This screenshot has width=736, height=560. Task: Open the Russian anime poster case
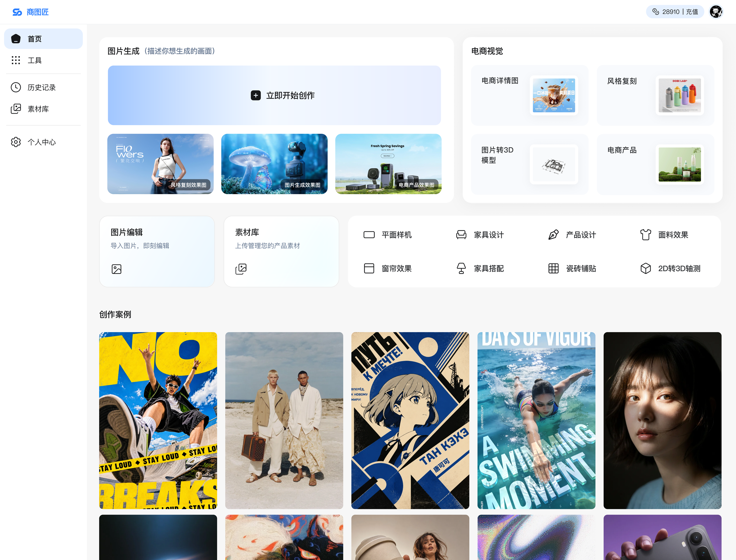coord(410,420)
